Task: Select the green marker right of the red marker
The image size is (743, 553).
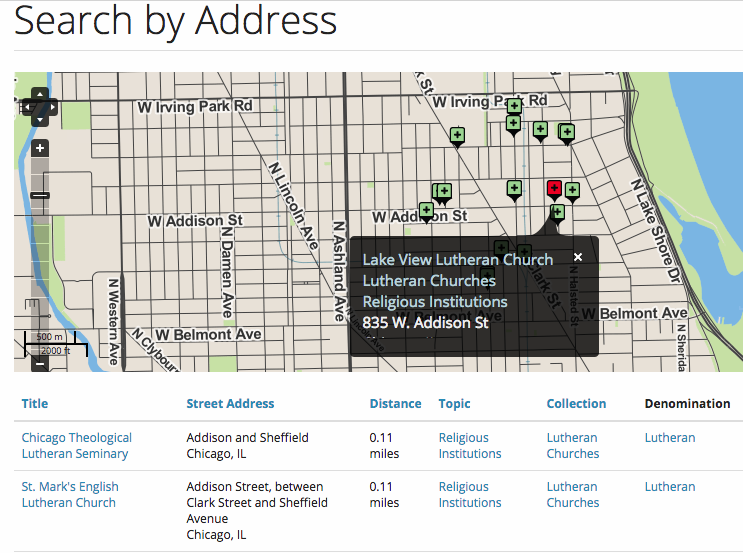Action: pyautogui.click(x=572, y=192)
